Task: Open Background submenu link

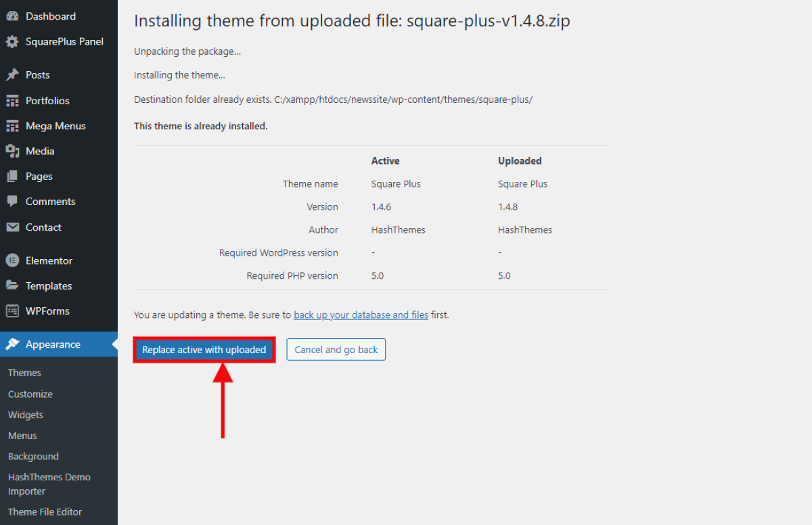Action: 34,457
